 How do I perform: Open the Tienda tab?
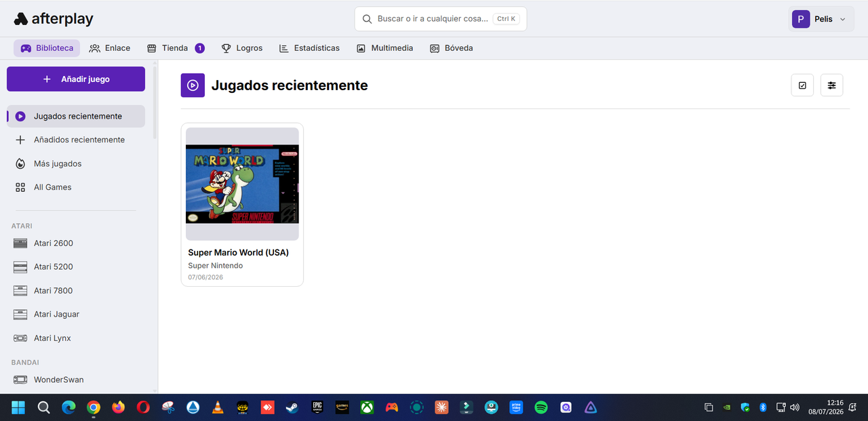[x=175, y=48]
